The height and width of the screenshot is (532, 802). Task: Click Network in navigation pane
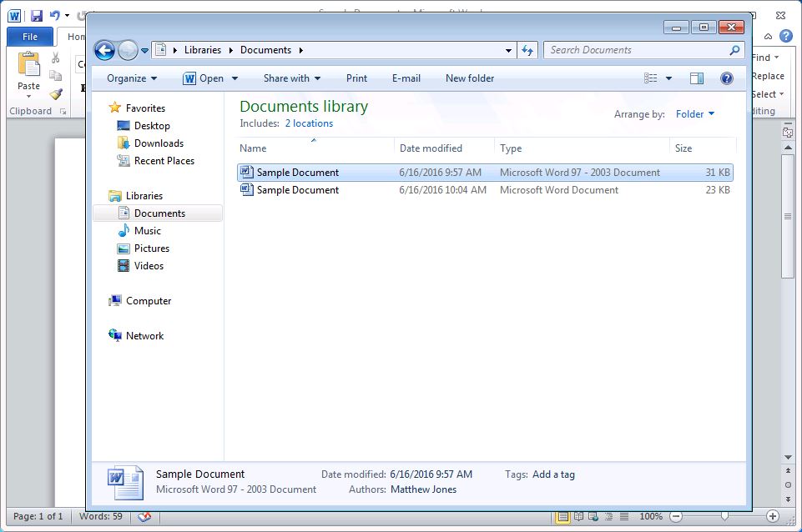click(x=136, y=336)
